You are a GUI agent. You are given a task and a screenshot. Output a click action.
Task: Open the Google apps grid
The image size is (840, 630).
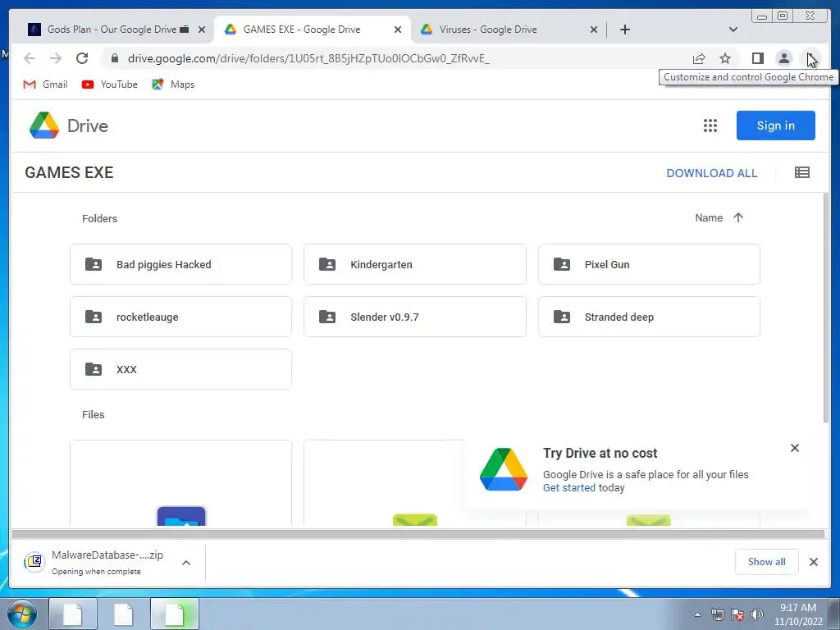pyautogui.click(x=710, y=126)
